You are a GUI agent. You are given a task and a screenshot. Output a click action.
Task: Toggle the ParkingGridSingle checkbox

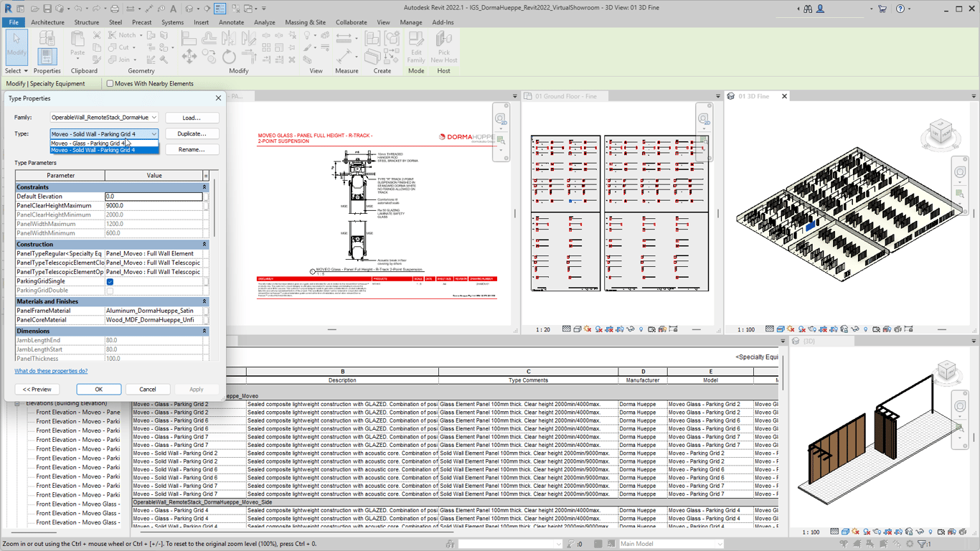click(x=110, y=282)
